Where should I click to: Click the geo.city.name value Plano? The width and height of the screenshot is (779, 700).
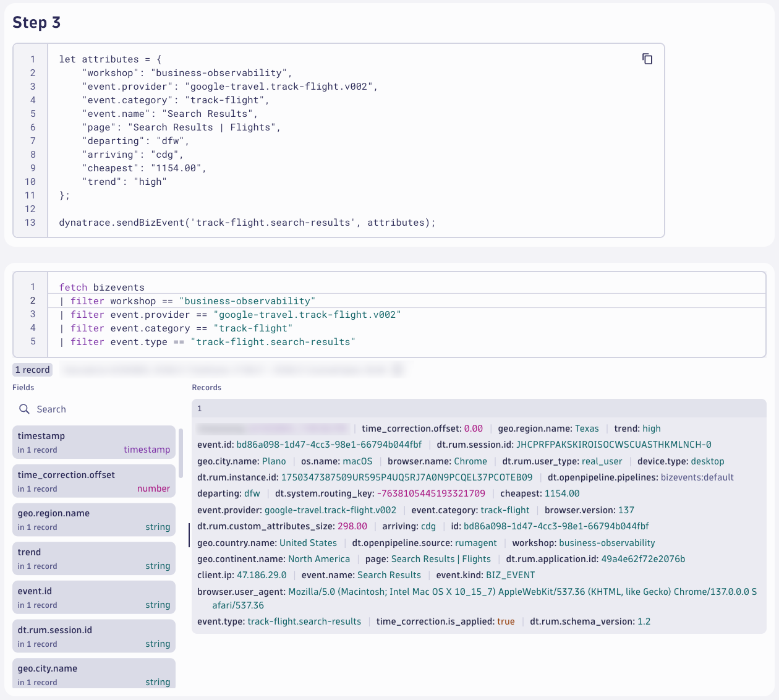[274, 461]
